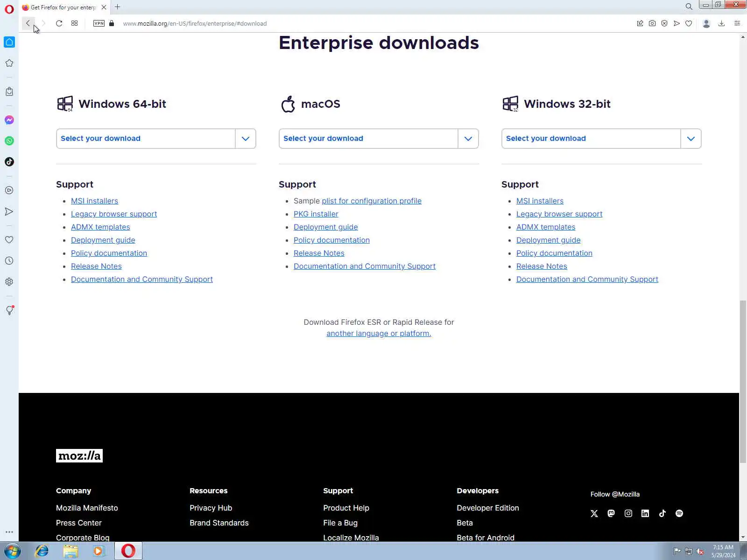Open the volume icon in system tray
Screen dimensions: 747x560
[x=700, y=552]
